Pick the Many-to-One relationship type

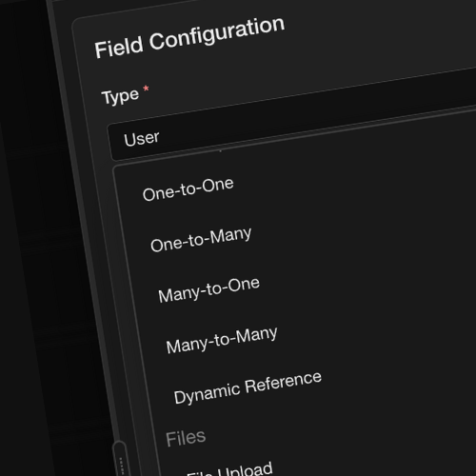point(208,290)
